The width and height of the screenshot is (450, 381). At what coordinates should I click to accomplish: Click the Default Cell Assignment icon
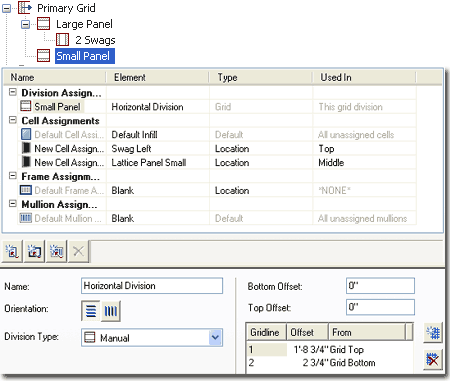[26, 134]
